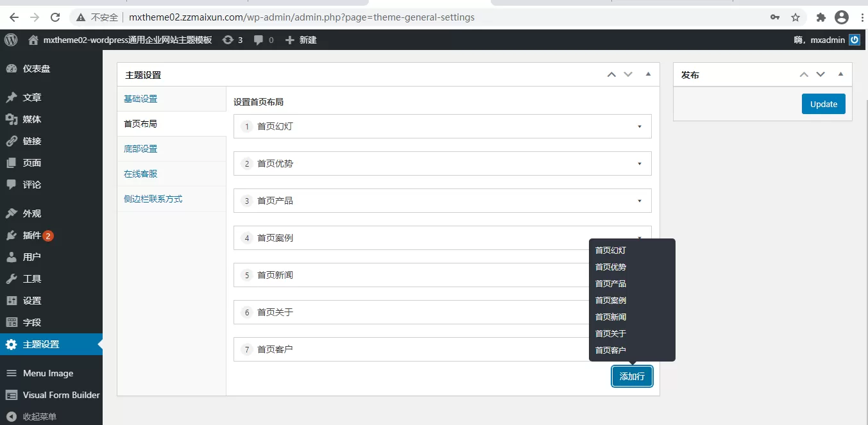868x425 pixels.
Task: Collapse the 主题设置 panel with the triangle toggle
Action: click(x=648, y=74)
